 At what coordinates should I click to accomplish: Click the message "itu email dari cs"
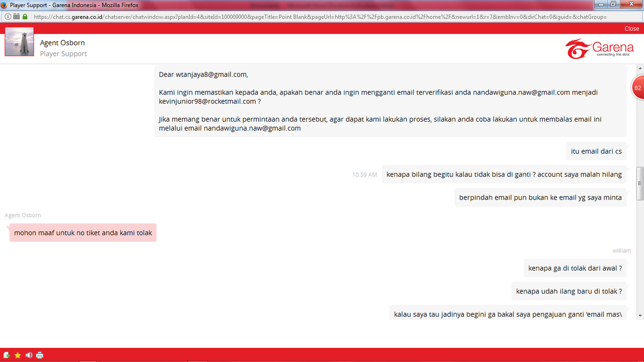(x=596, y=151)
